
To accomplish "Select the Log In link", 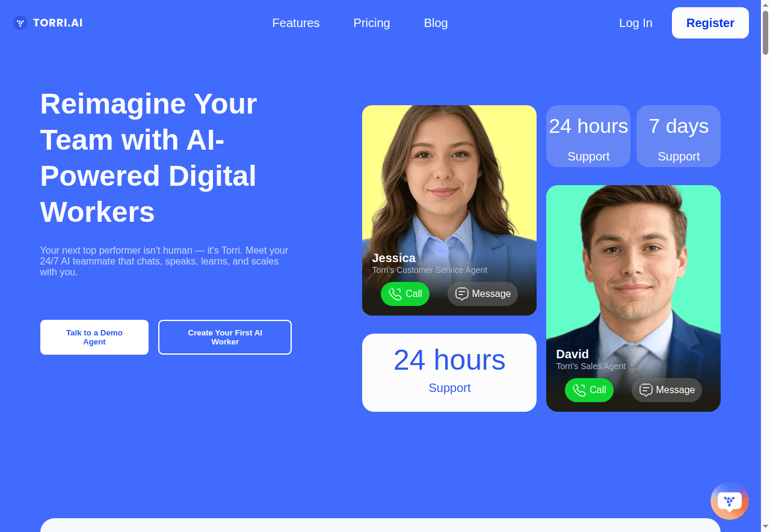I will tap(636, 23).
